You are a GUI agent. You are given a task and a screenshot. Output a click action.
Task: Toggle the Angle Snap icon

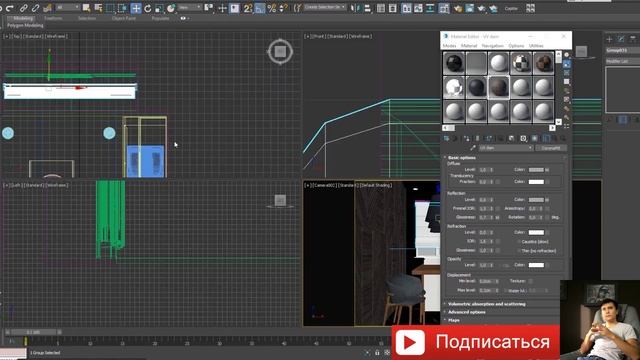[x=260, y=8]
